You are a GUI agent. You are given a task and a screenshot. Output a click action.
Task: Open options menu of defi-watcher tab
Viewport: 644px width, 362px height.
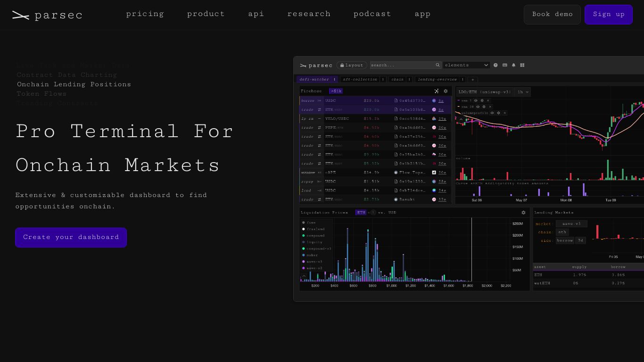click(335, 79)
